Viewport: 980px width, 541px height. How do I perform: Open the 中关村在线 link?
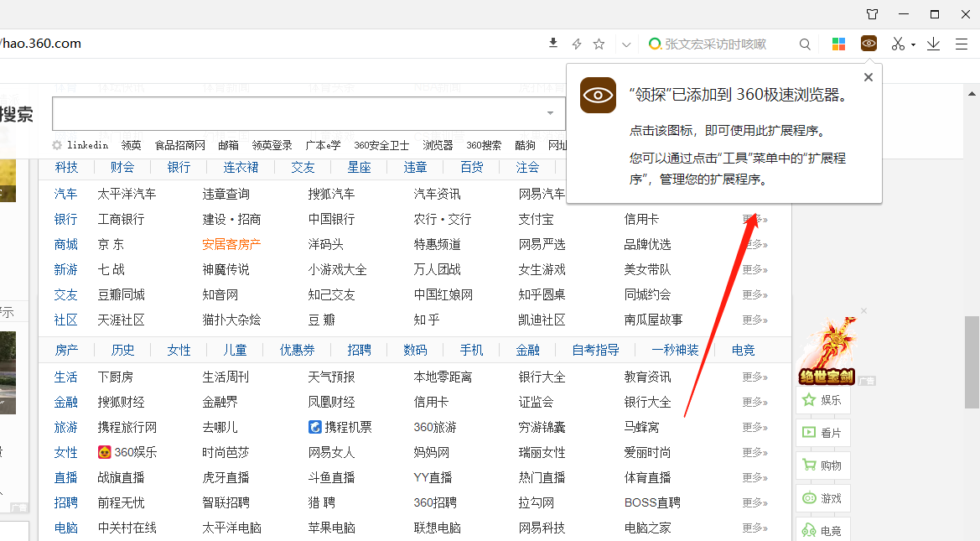pos(127,528)
